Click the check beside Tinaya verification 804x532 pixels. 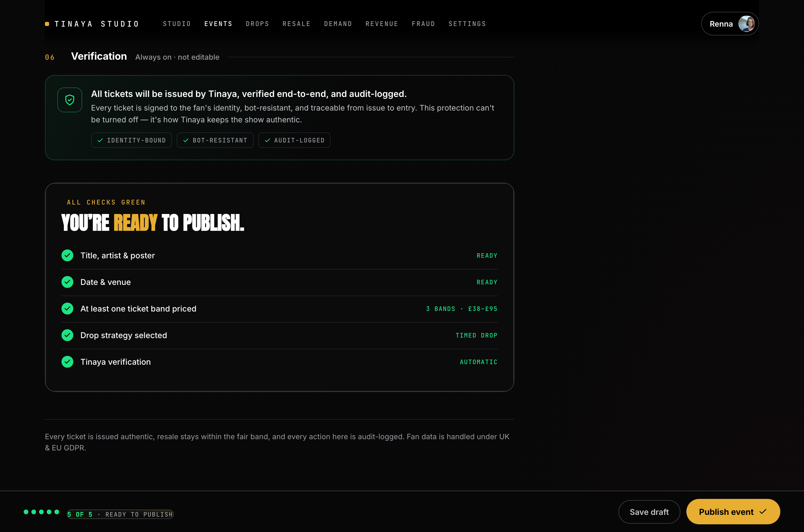67,362
